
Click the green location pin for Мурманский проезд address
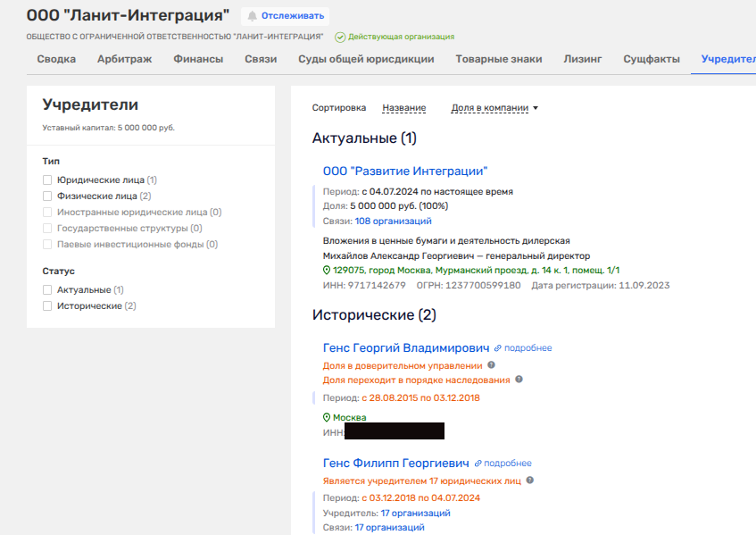[327, 270]
